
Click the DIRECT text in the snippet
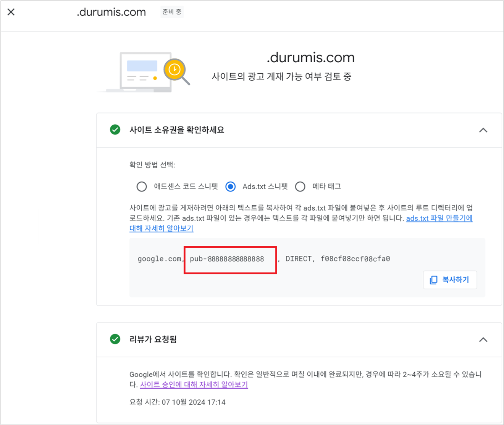tap(298, 259)
